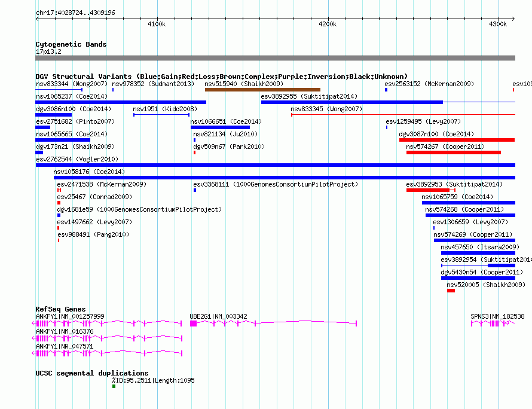Viewport: 532px width, 409px height.
Task: Click the esv3892955 (Suktitipat2014) blue bar
Action: (x=352, y=102)
